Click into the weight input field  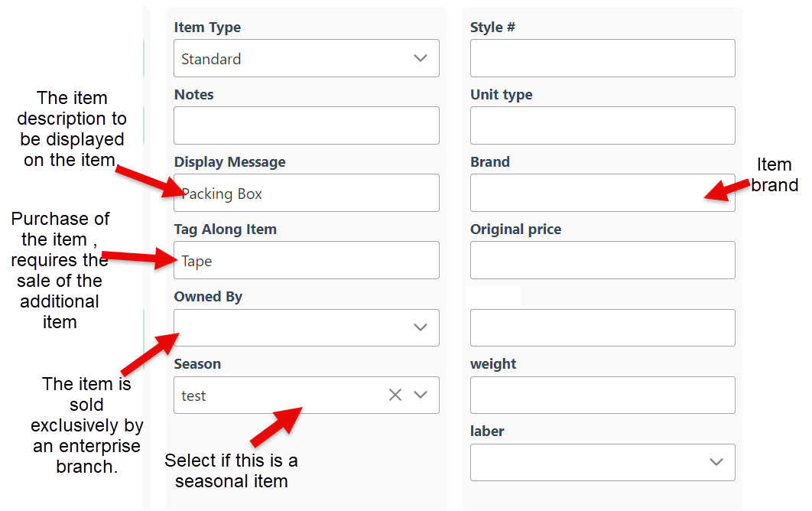602,395
